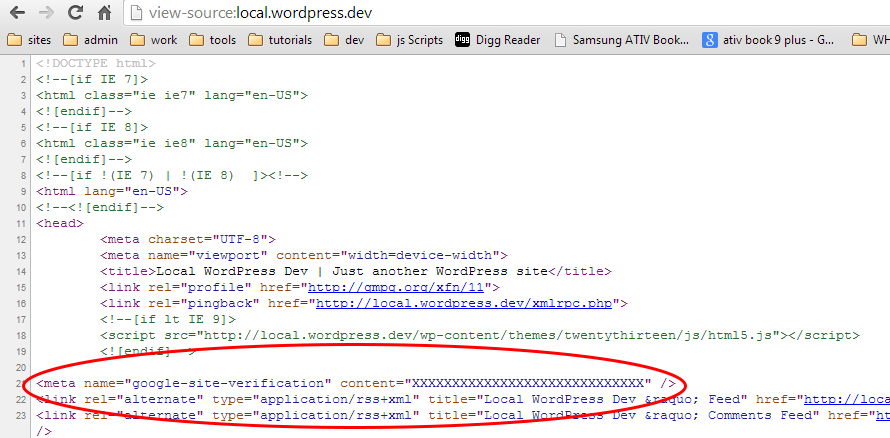This screenshot has height=438, width=890.
Task: Click the html class="ie ie7" line
Action: (x=172, y=95)
